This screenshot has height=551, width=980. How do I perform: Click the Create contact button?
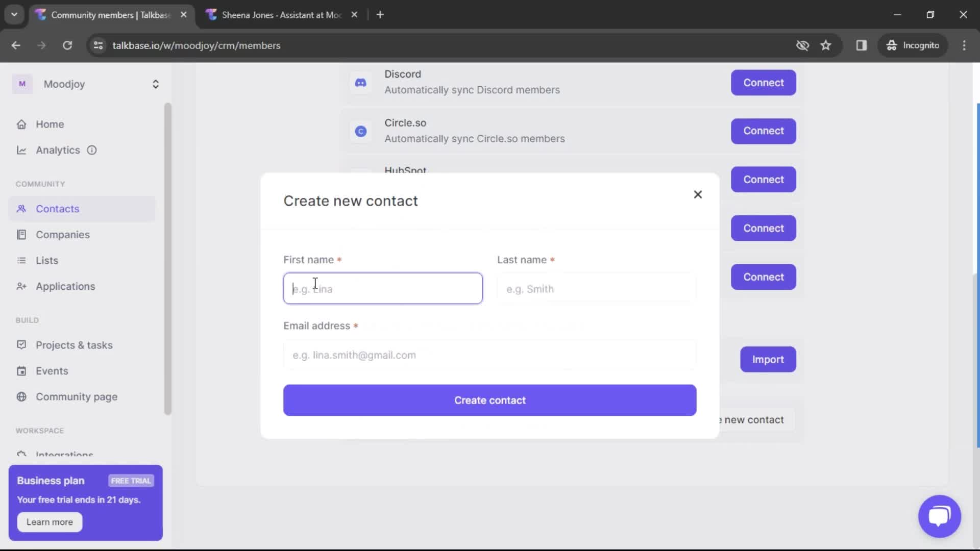pos(490,399)
